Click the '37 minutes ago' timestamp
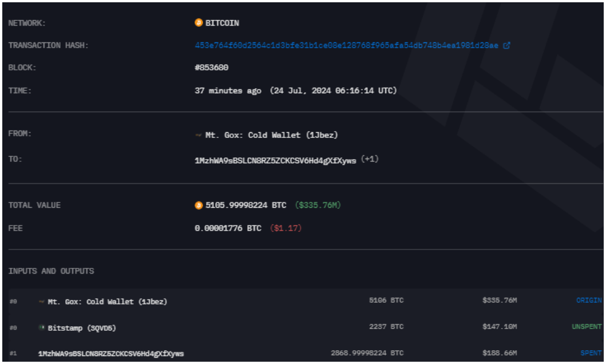606x364 pixels. (228, 91)
